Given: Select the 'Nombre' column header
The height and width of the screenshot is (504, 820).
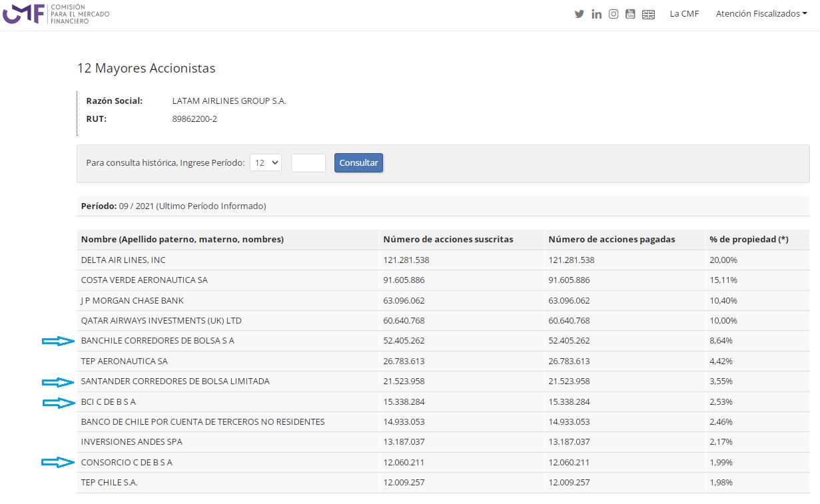Looking at the screenshot, I should coord(182,240).
